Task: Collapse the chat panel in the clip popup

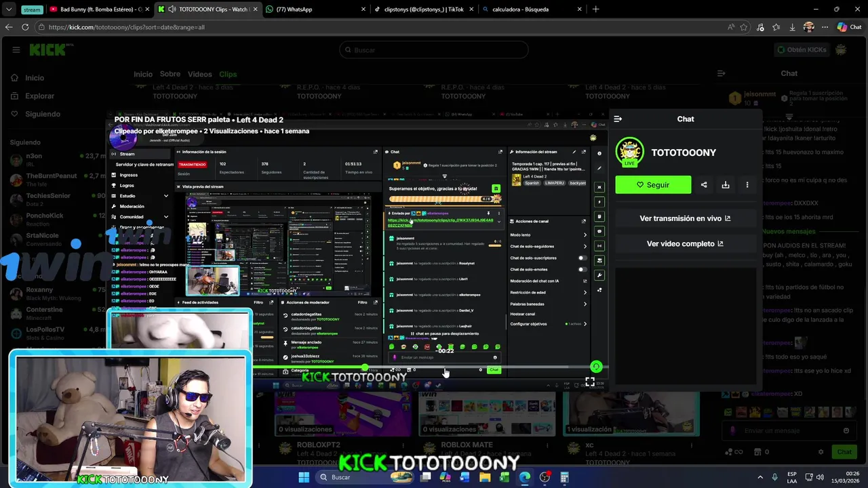Action: tap(618, 119)
